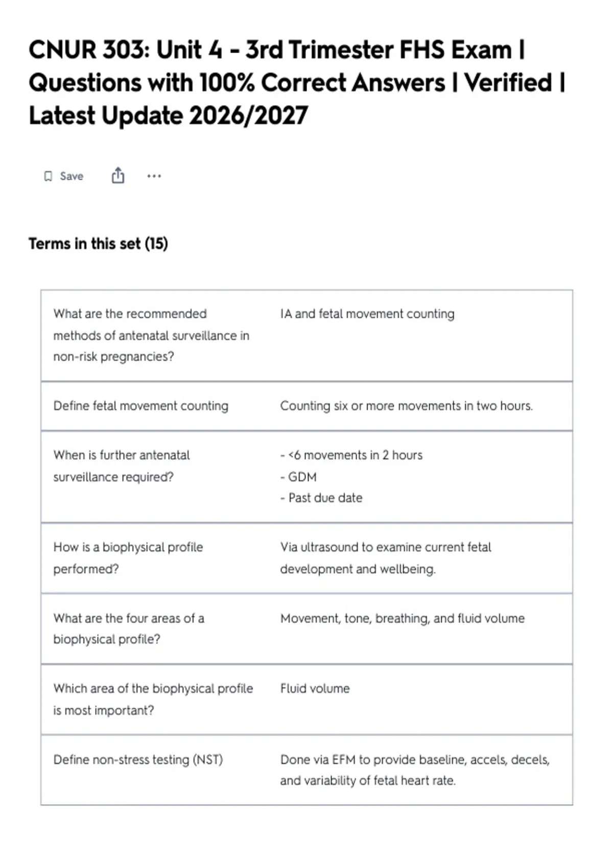
Task: Click the 'Fluid volume' answer cell
Action: coord(315,688)
